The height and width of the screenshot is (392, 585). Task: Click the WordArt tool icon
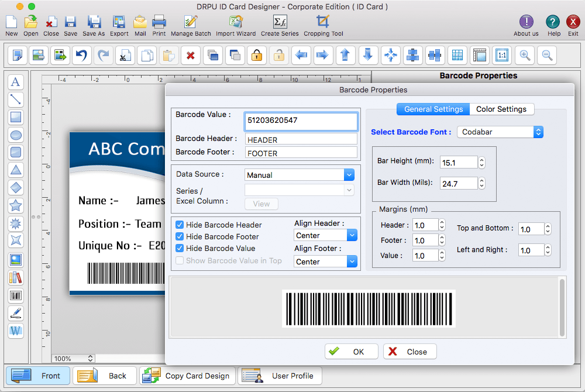pyautogui.click(x=16, y=331)
